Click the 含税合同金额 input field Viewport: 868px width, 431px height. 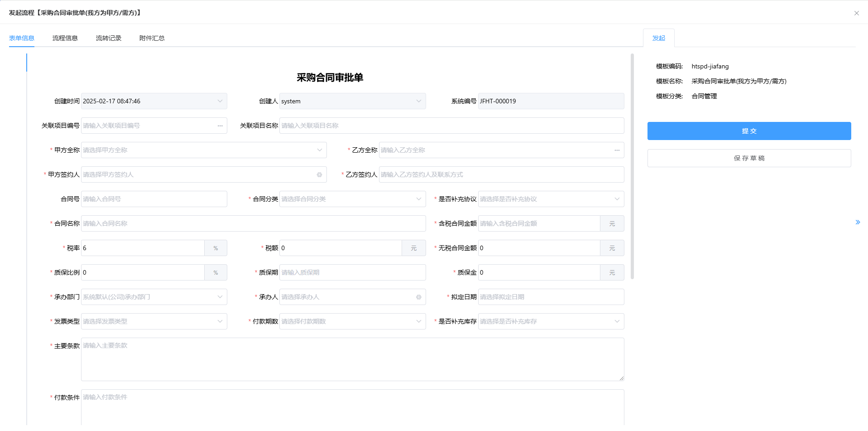pyautogui.click(x=539, y=223)
